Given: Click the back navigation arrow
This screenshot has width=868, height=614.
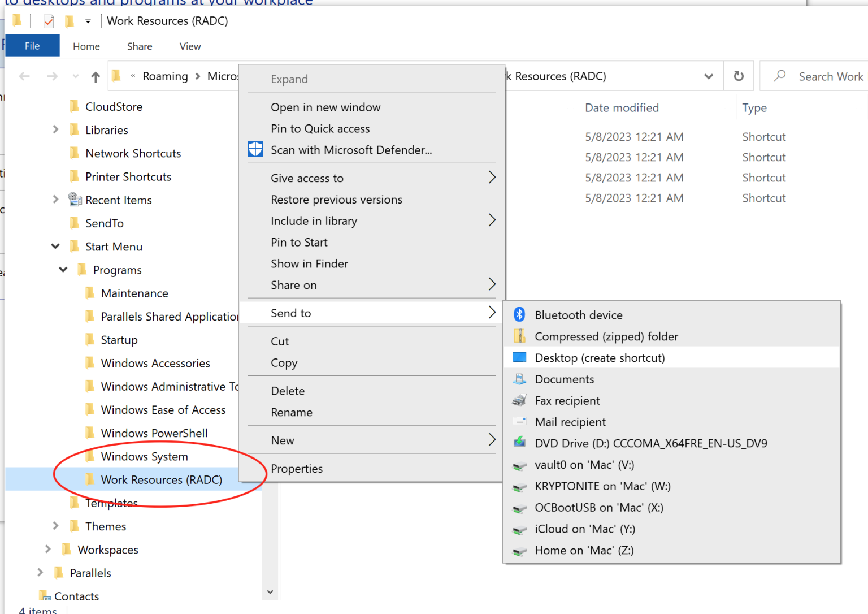Looking at the screenshot, I should 24,76.
